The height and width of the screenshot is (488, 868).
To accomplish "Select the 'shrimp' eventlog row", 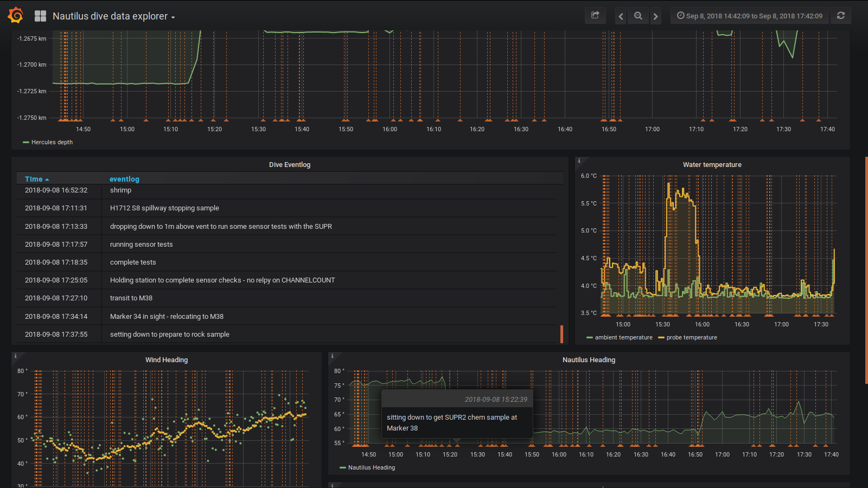I will tap(287, 190).
